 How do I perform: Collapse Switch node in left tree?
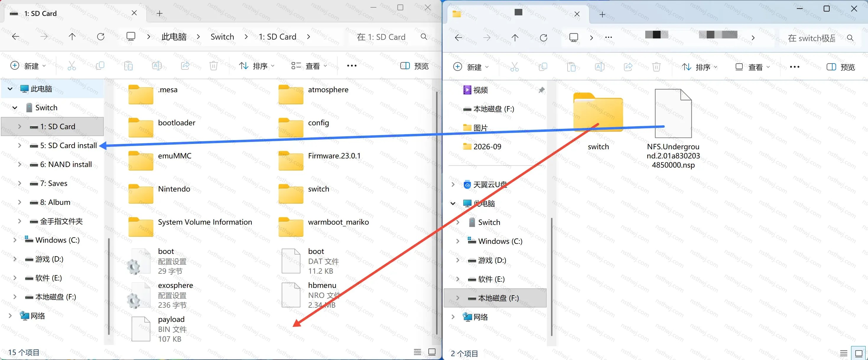click(x=15, y=108)
